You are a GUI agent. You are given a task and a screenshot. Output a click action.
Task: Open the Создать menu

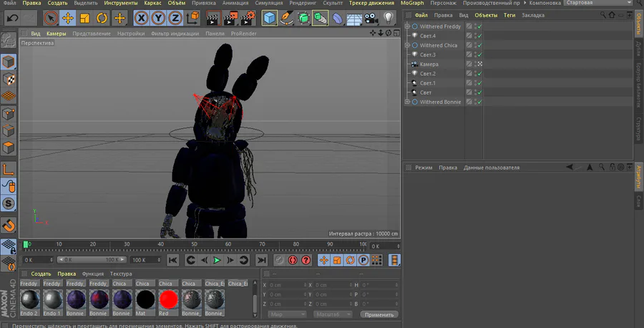tap(57, 3)
